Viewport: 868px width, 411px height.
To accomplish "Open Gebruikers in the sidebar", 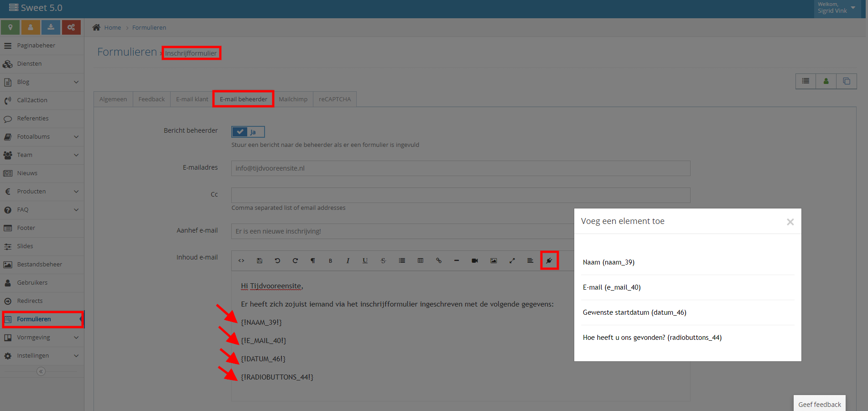I will tap(42, 283).
